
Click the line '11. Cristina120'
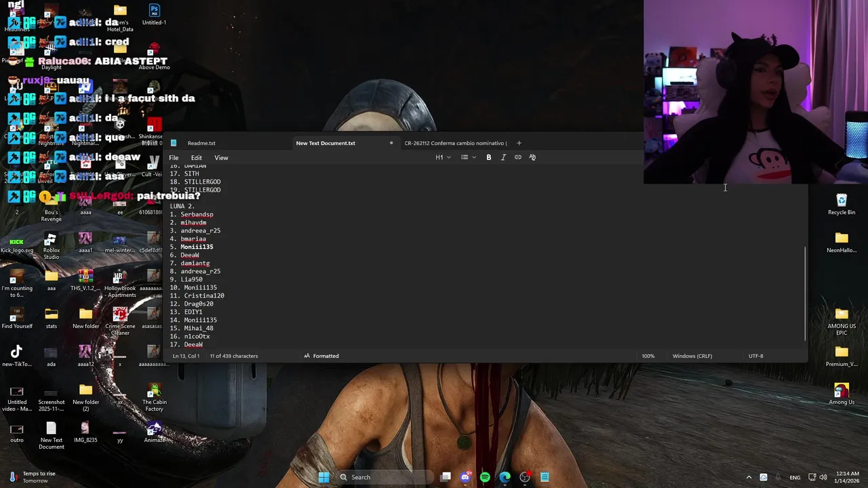click(x=197, y=296)
